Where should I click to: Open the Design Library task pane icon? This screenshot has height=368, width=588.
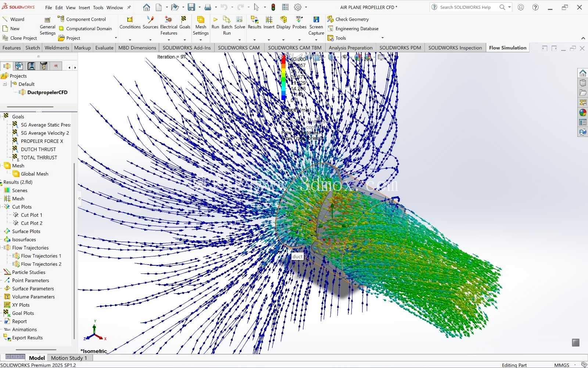pyautogui.click(x=583, y=83)
